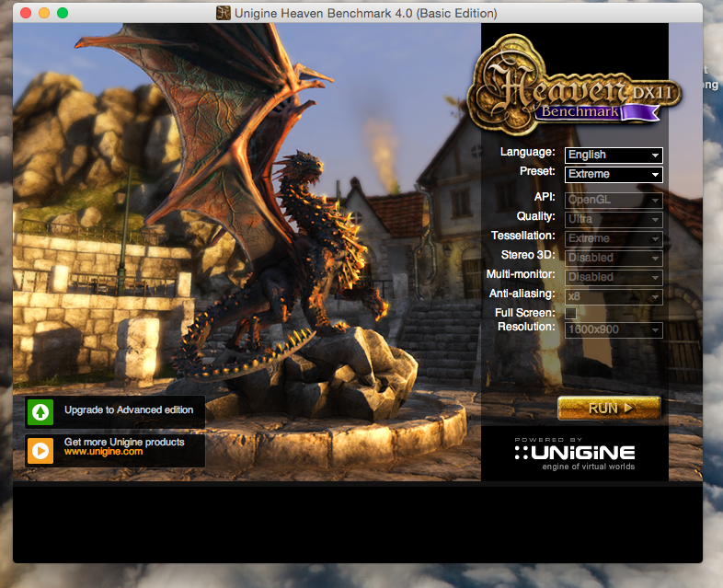This screenshot has width=723, height=588.
Task: Click the 'engine of virtual worlds' tagline
Action: click(x=589, y=467)
